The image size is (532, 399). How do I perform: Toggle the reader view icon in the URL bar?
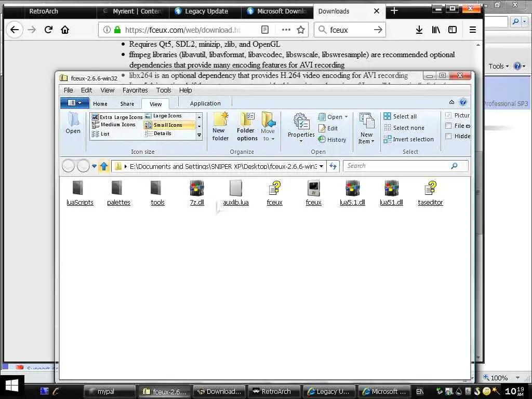pyautogui.click(x=265, y=30)
